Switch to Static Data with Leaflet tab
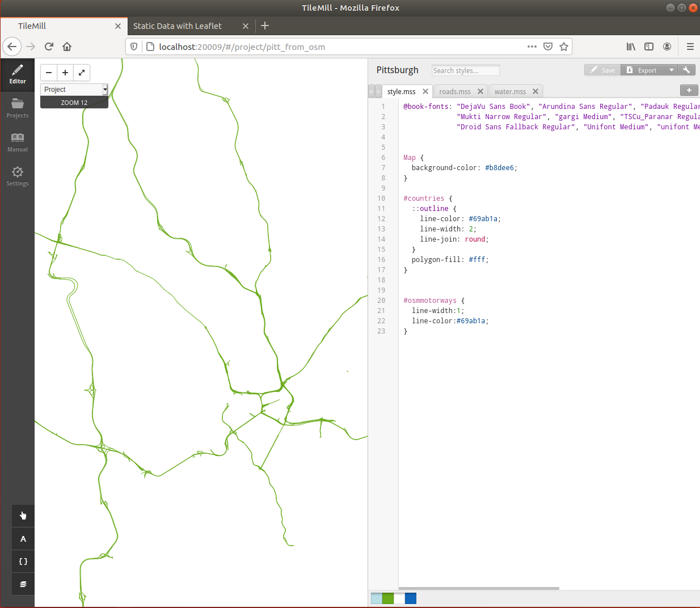Image resolution: width=700 pixels, height=608 pixels. (178, 26)
